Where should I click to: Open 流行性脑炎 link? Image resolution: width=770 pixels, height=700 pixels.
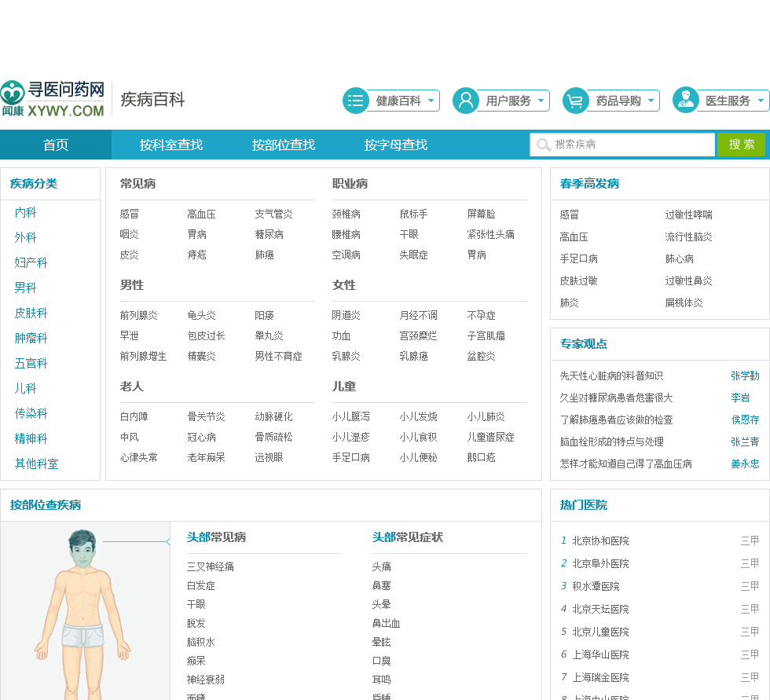tap(688, 236)
